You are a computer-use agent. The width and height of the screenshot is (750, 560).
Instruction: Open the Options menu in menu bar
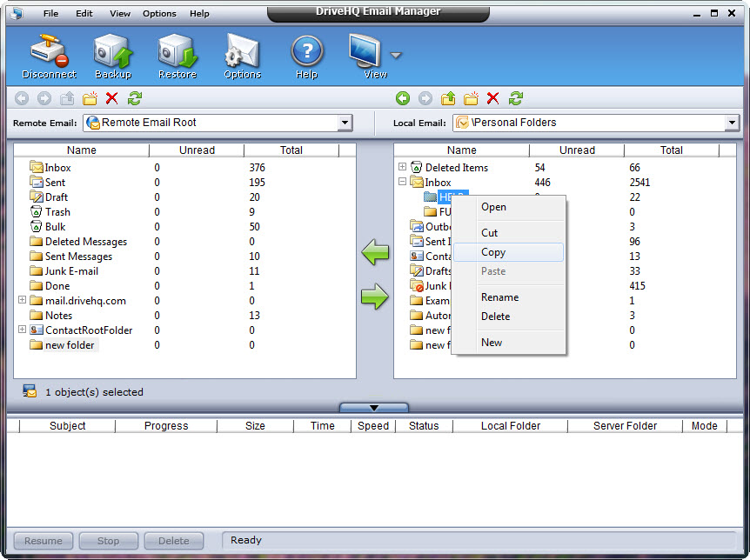159,13
